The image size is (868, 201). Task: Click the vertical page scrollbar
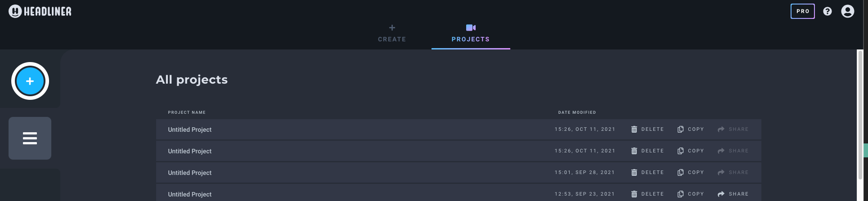[x=860, y=125]
